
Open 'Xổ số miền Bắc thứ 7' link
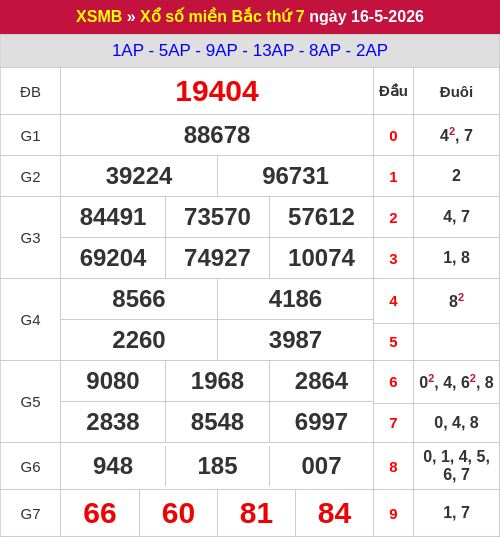[222, 16]
